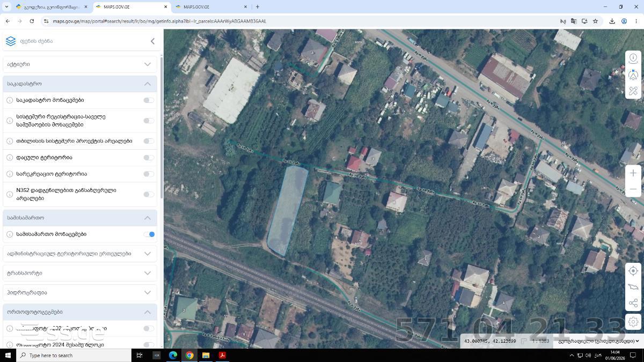Show info for საკადასტრო მონაცემები layer

pos(10,100)
